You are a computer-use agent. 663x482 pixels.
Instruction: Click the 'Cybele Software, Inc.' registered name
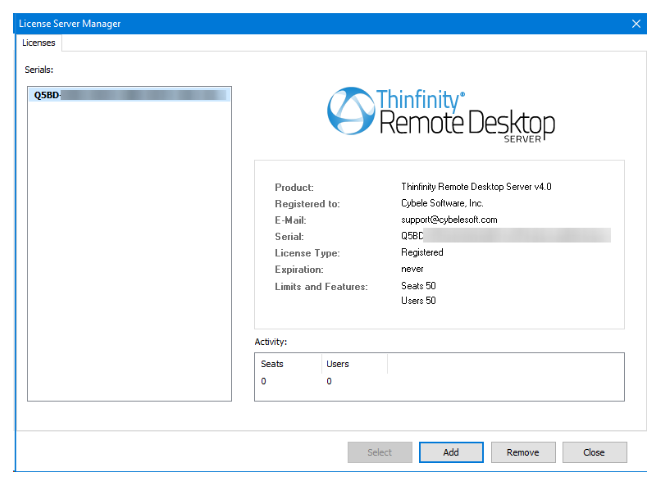tap(442, 203)
